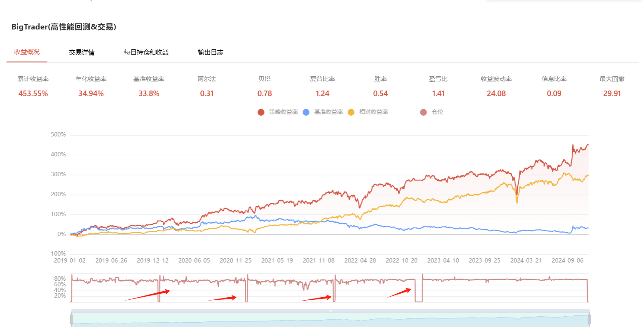The image size is (644, 334).
Task: Click the 信息比率 value 0.09
Action: coord(554,94)
